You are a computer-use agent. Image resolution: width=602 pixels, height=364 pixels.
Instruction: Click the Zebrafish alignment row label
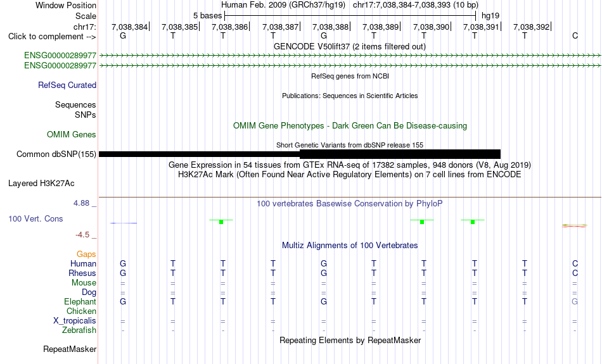[x=79, y=330]
